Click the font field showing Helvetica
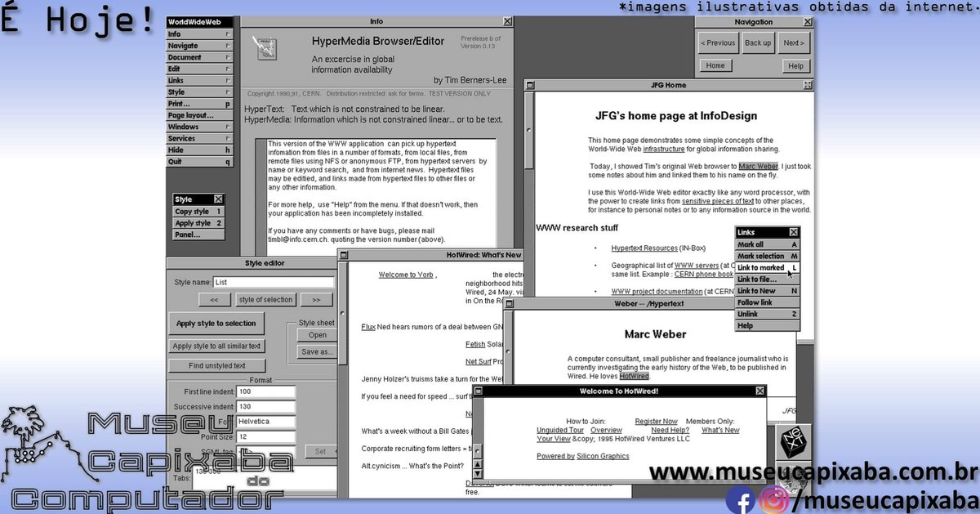This screenshot has width=980, height=514. pyautogui.click(x=265, y=422)
